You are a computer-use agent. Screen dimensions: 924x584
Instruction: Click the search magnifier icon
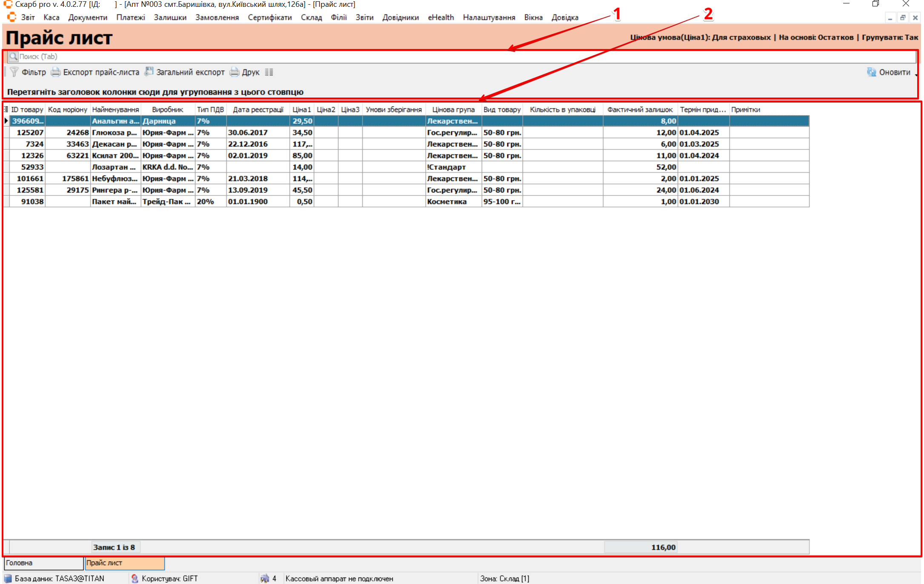pos(14,56)
